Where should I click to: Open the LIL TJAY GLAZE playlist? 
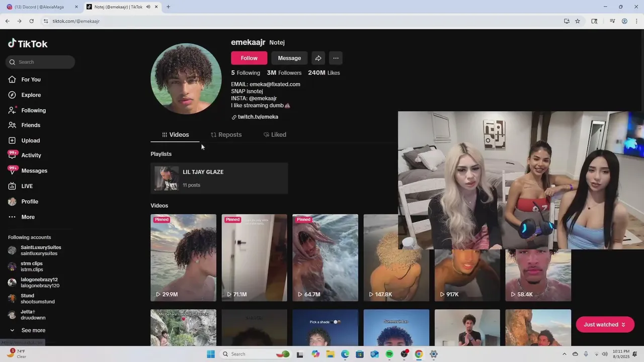219,178
